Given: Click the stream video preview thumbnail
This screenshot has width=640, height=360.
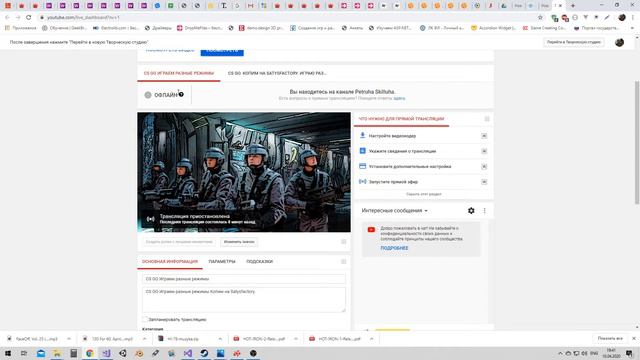Looking at the screenshot, I should point(244,172).
